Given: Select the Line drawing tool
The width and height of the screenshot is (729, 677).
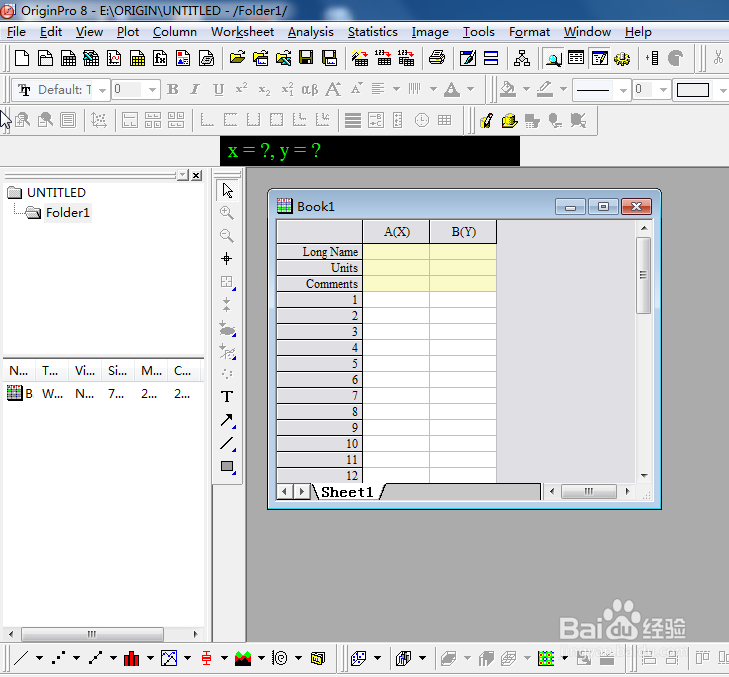Looking at the screenshot, I should (227, 443).
